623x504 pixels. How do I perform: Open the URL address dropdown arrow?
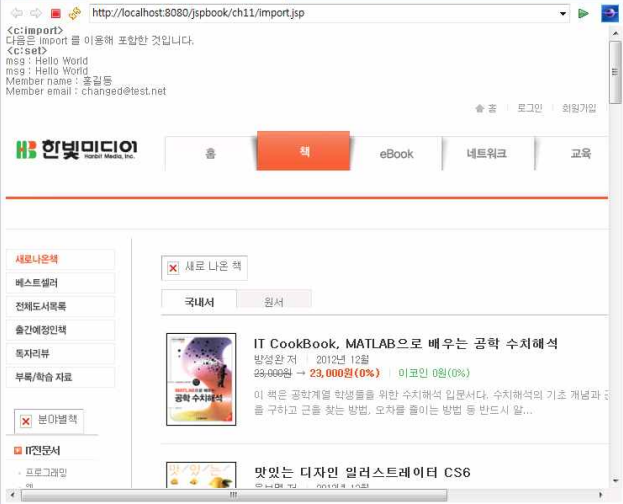point(563,14)
